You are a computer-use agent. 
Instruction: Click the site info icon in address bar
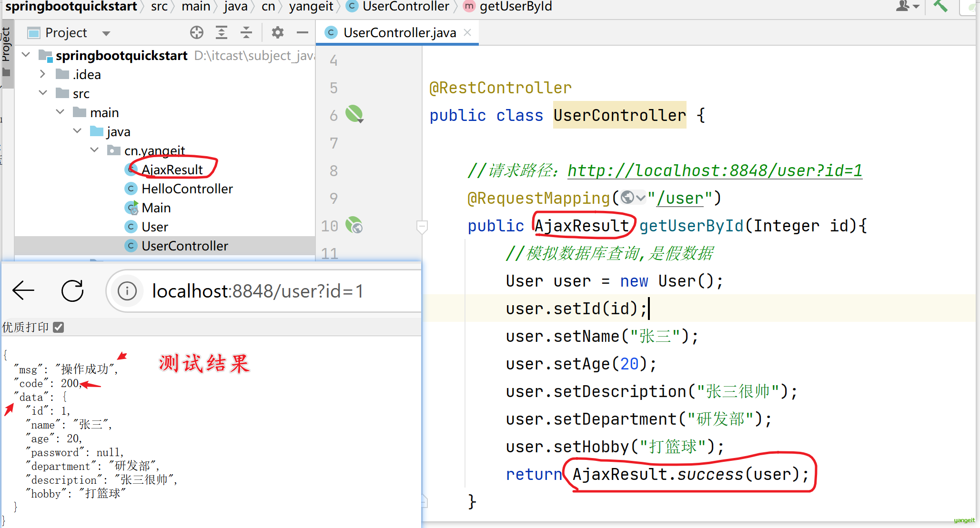click(x=127, y=291)
